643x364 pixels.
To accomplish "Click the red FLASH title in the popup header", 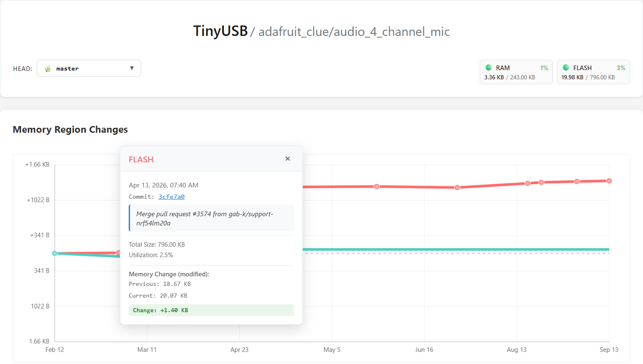I will coord(141,159).
